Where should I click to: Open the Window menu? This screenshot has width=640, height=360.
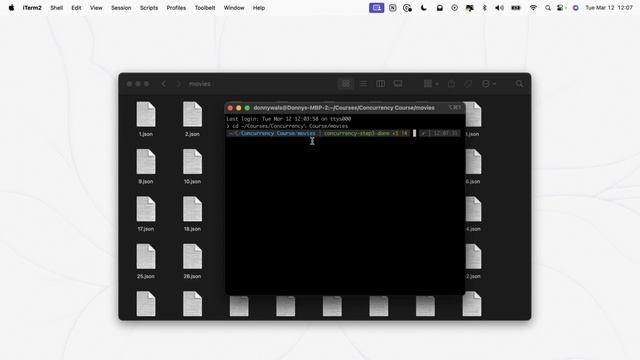pos(234,8)
